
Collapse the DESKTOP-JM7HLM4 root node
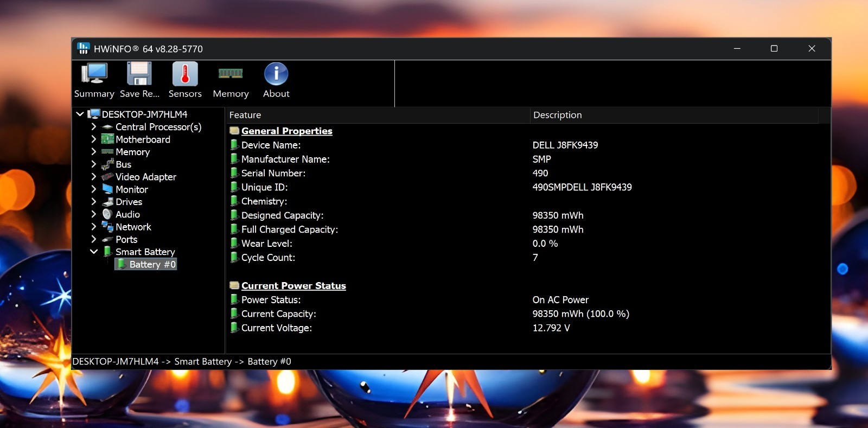click(80, 114)
